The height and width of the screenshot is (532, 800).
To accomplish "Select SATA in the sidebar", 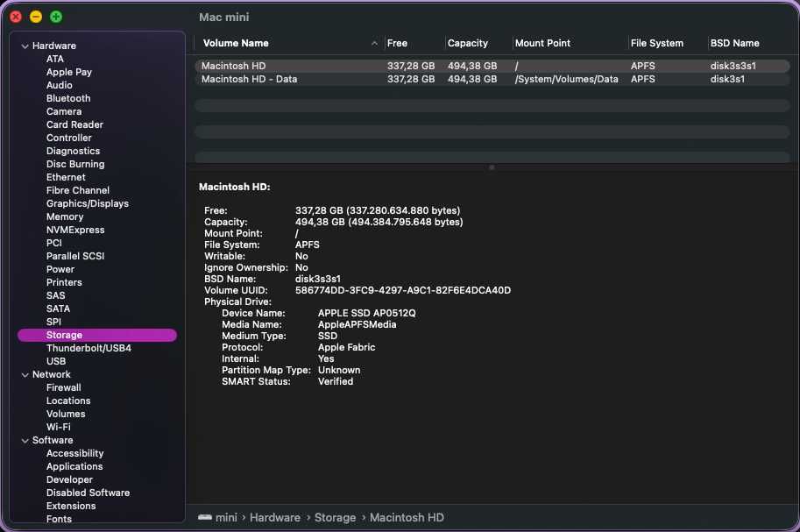I will pos(58,309).
